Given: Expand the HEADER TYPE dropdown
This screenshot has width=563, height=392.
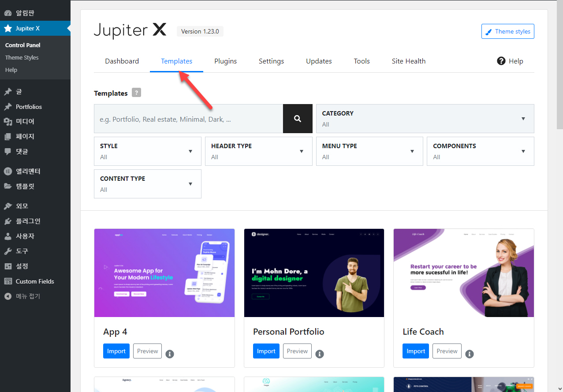Looking at the screenshot, I should coord(259,151).
